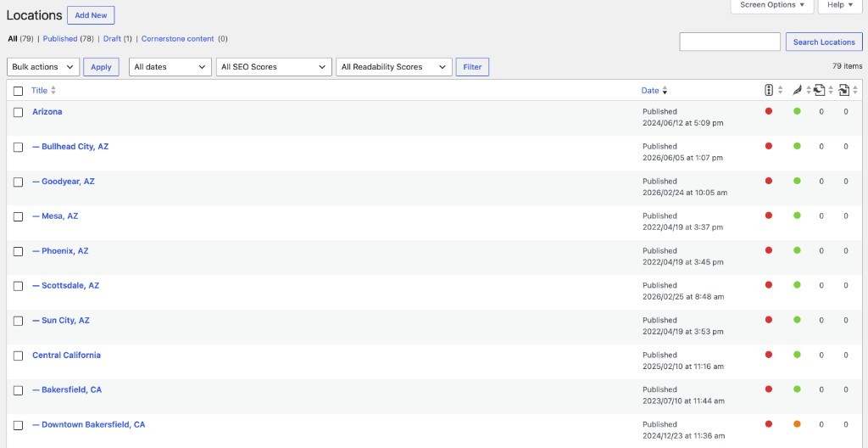868x448 pixels.
Task: Click Arizona's red SEO score dot
Action: coord(768,111)
